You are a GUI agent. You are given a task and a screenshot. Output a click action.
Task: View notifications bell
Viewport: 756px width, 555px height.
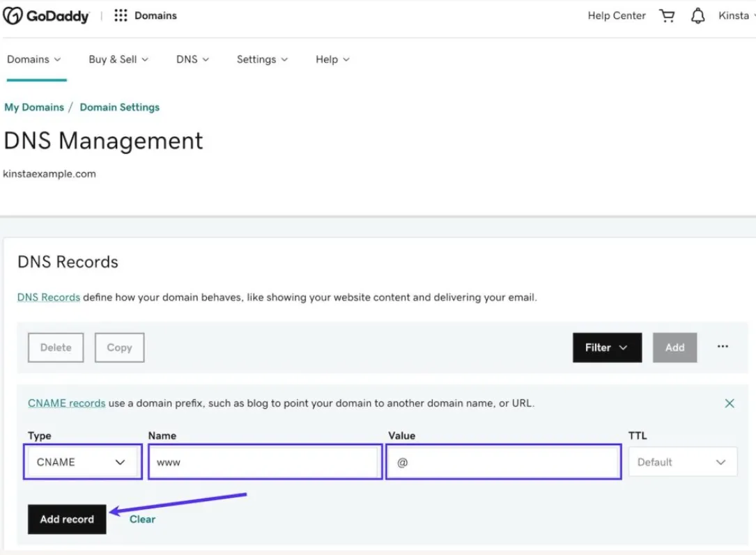(697, 16)
